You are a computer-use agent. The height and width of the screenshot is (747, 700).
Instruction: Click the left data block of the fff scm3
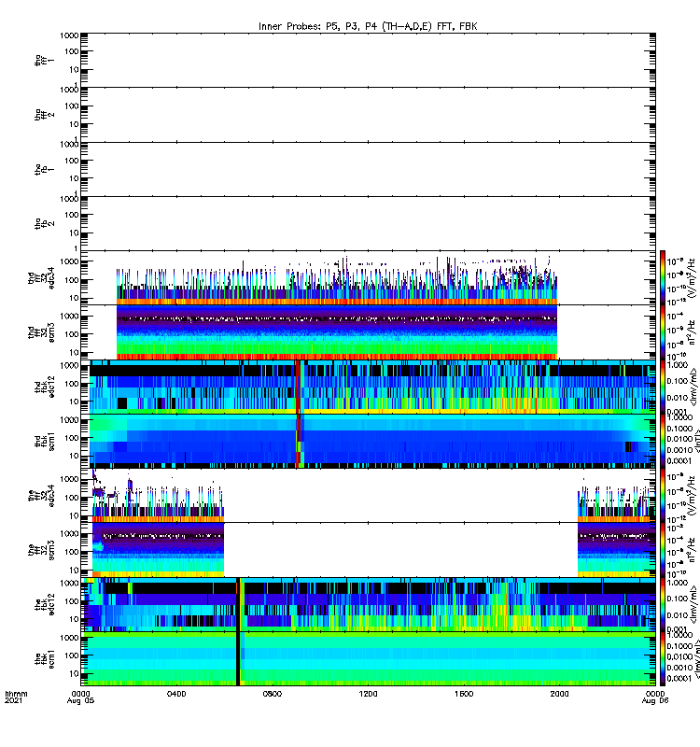point(158,550)
